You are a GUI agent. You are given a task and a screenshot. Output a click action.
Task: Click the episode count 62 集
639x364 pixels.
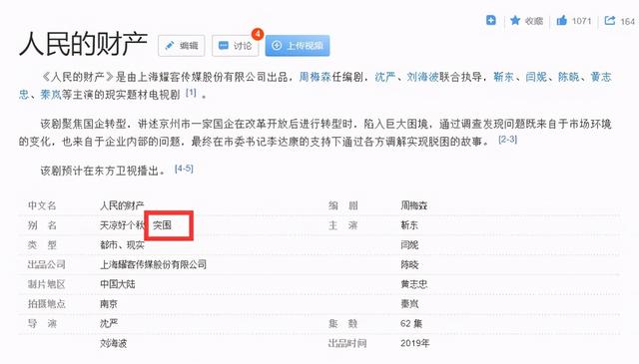411,324
